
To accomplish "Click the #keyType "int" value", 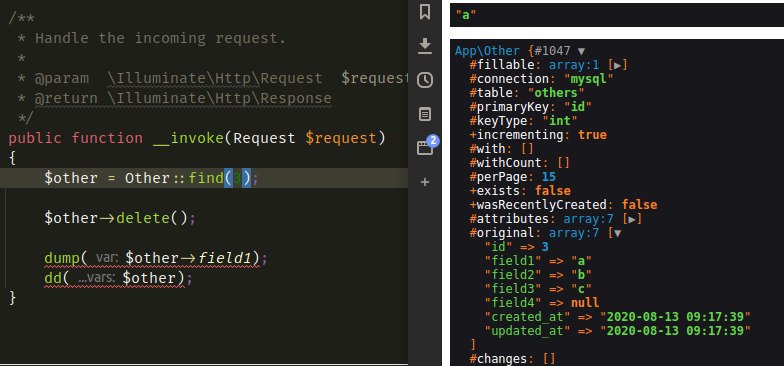I will coord(560,121).
